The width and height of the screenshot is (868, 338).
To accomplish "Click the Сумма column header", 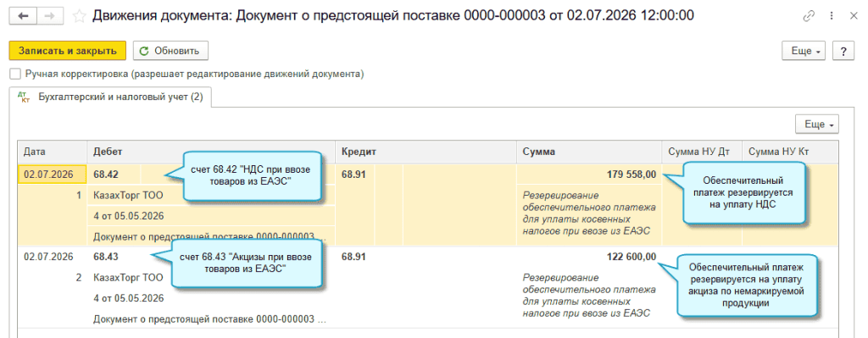I will 589,152.
